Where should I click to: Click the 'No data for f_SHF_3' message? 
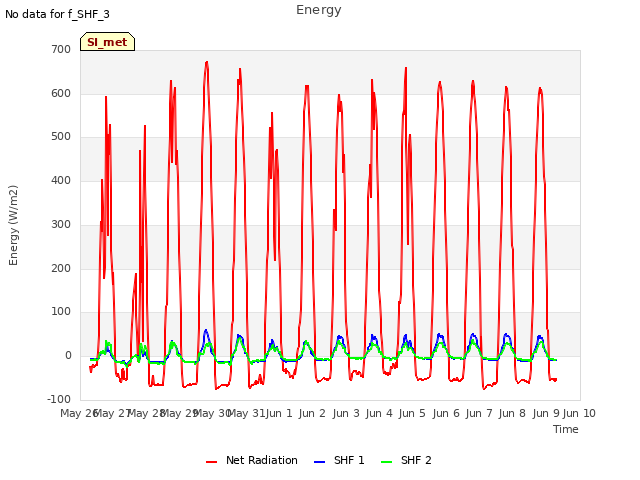pos(57,14)
